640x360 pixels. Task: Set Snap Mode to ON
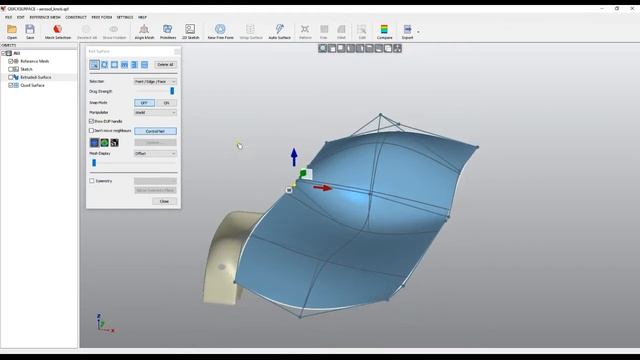pyautogui.click(x=166, y=103)
